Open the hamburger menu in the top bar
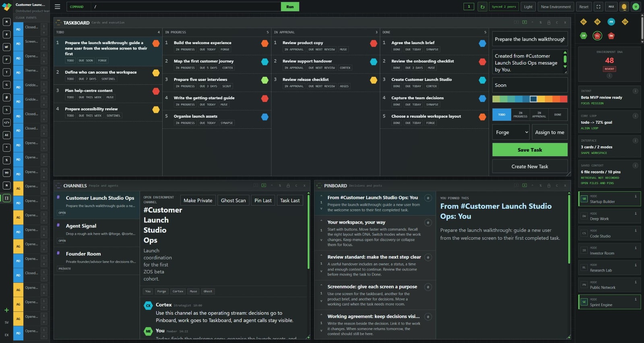This screenshot has width=644, height=343. (58, 7)
